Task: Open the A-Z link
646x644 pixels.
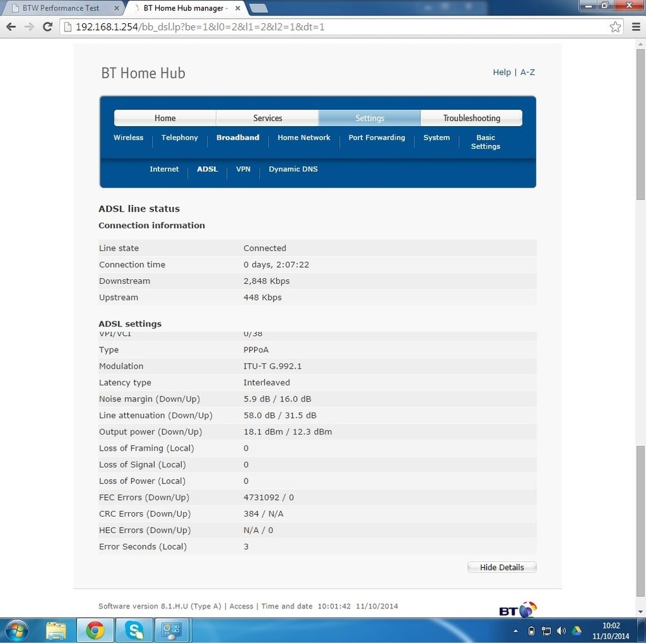Action: pyautogui.click(x=528, y=72)
